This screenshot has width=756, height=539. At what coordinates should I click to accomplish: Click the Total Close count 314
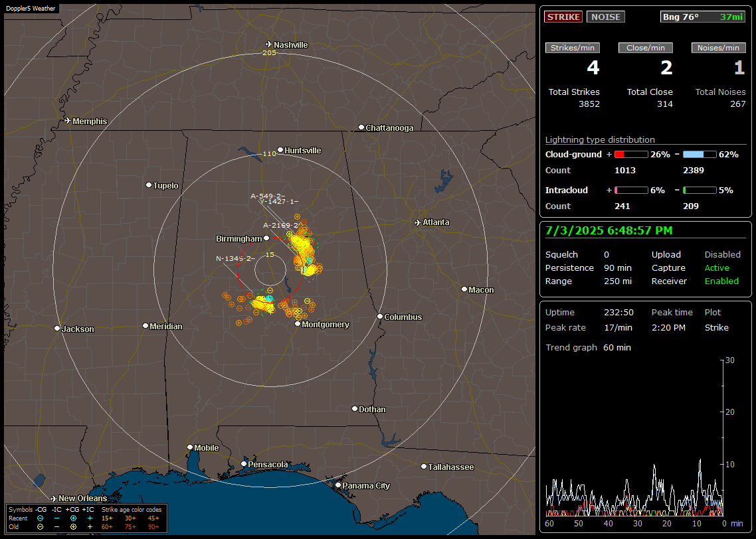(x=665, y=104)
